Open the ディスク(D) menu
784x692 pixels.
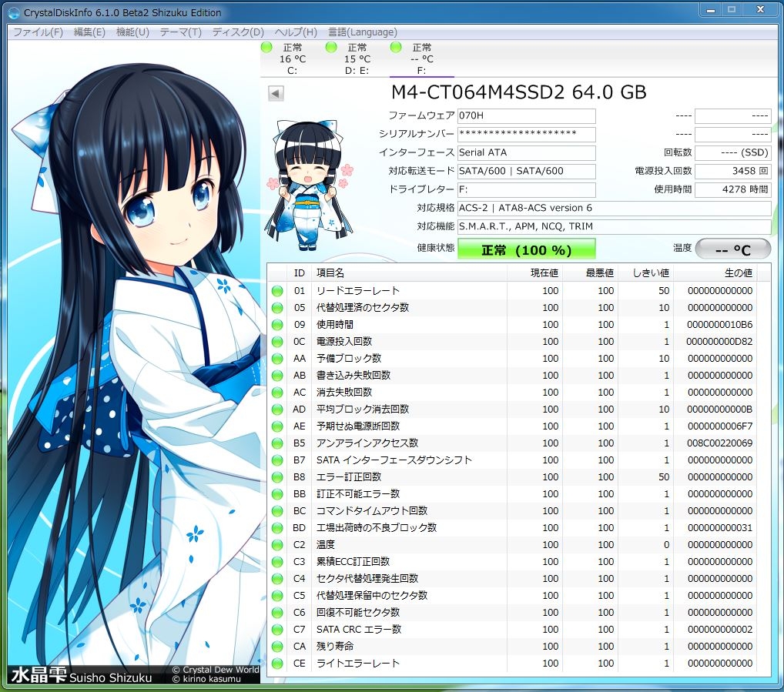238,32
